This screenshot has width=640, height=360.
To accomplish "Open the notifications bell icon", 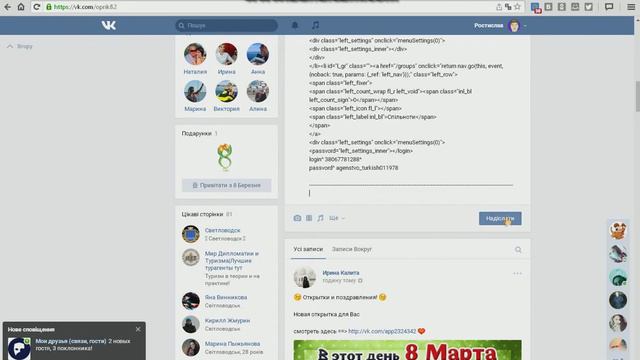I will pos(295,25).
